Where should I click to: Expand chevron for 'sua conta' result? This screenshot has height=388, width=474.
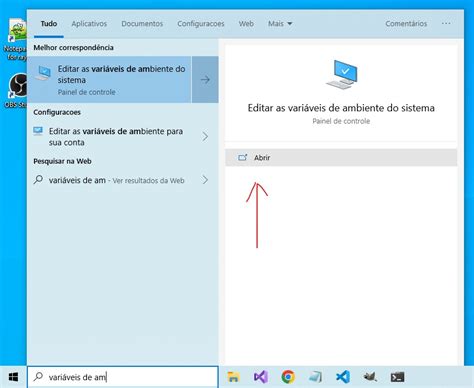(x=205, y=136)
